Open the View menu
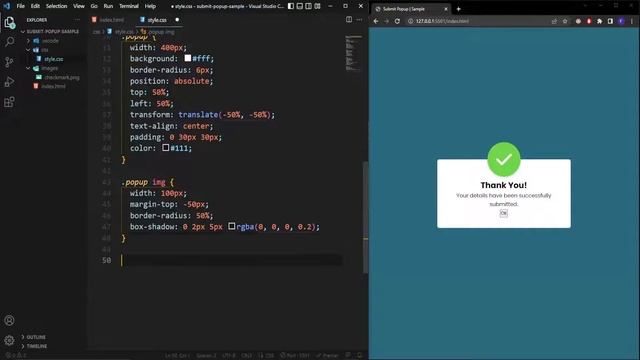 tap(79, 6)
